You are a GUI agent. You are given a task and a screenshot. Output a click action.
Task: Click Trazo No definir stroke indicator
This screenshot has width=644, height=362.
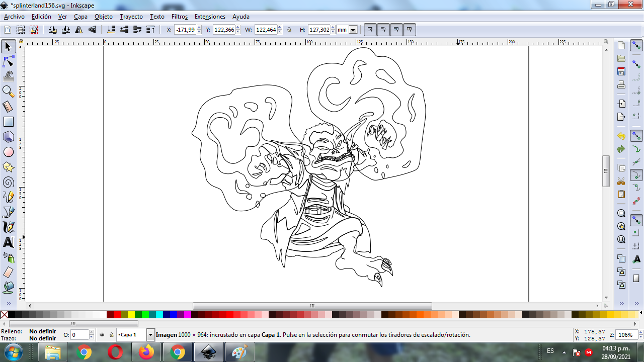pyautogui.click(x=42, y=338)
